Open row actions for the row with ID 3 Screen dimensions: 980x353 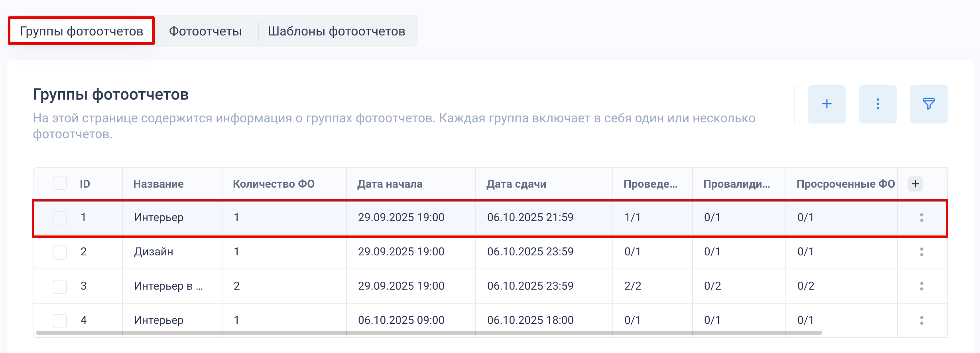click(921, 286)
